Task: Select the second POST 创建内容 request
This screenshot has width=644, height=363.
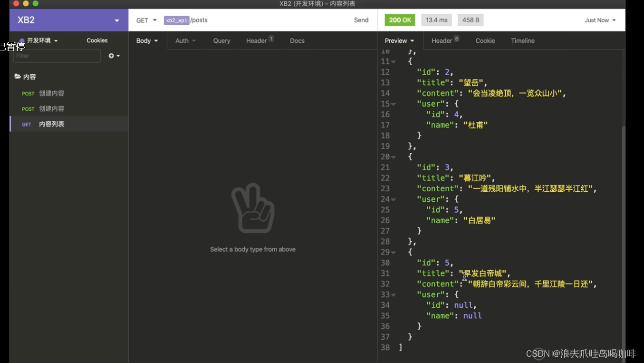Action: (69, 108)
